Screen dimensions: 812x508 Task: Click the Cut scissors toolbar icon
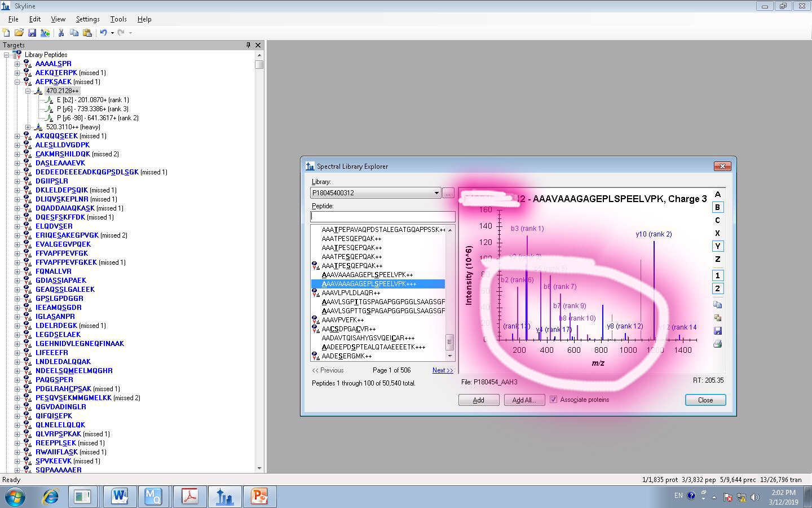[x=61, y=33]
